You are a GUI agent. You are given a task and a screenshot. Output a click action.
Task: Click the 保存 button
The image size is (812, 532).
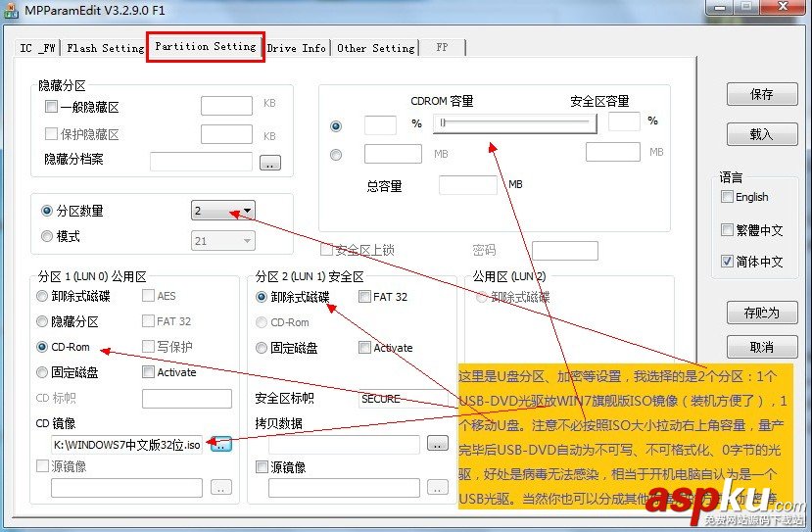762,94
